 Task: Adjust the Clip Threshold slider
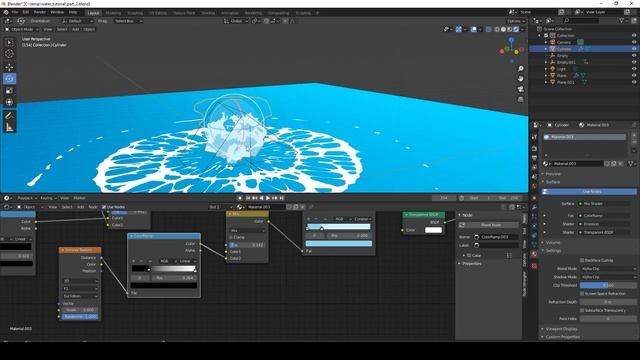pyautogui.click(x=608, y=285)
